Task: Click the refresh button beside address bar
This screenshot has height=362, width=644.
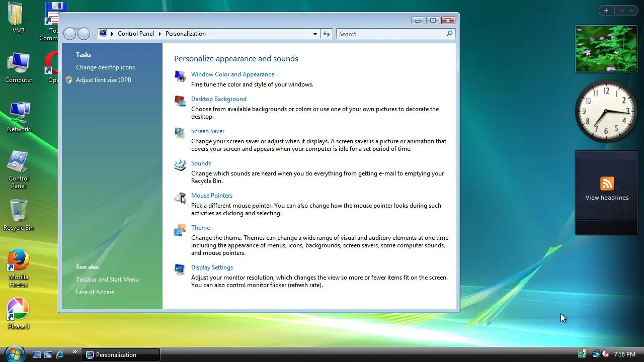Action: [x=327, y=34]
